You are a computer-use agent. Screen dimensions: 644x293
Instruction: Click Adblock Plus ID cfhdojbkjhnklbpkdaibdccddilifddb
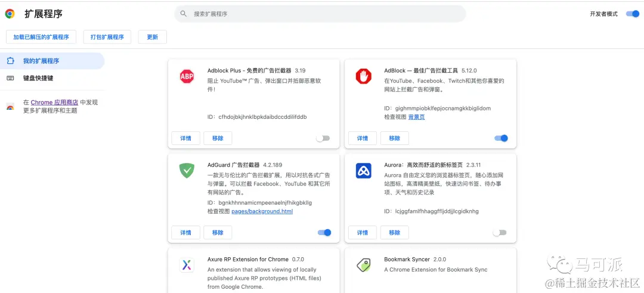click(x=262, y=117)
